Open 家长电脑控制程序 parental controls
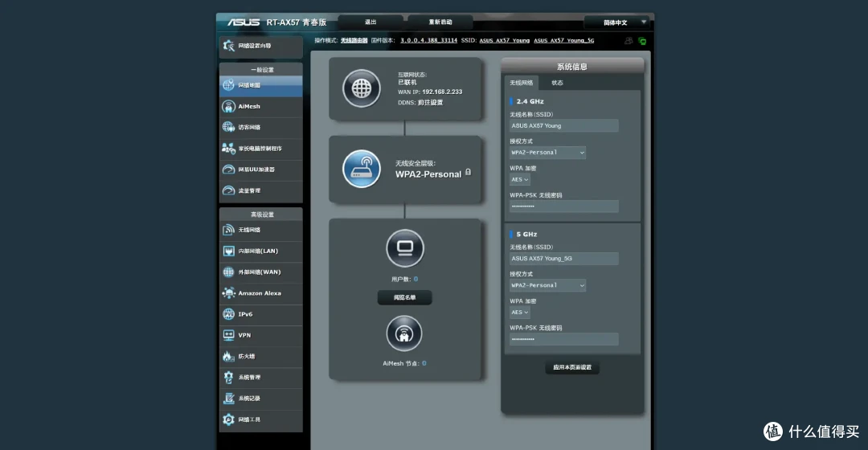Viewport: 868px width, 450px height. 260,149
